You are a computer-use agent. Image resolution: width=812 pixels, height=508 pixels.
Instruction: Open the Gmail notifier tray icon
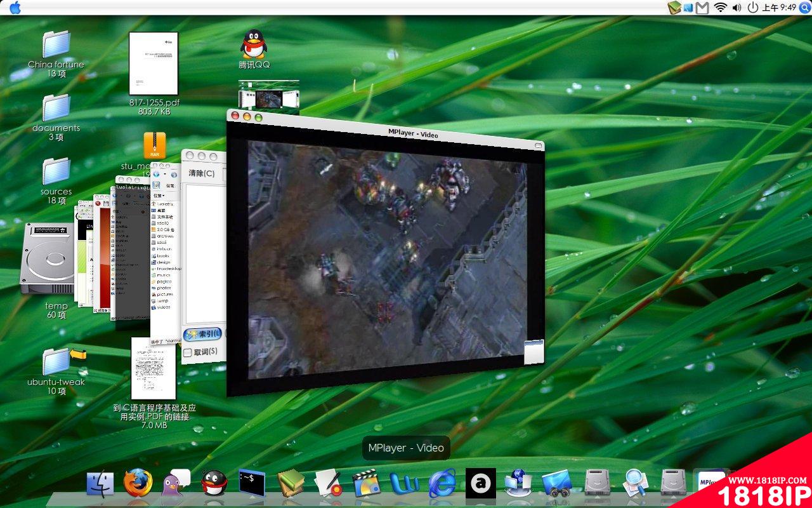point(702,8)
